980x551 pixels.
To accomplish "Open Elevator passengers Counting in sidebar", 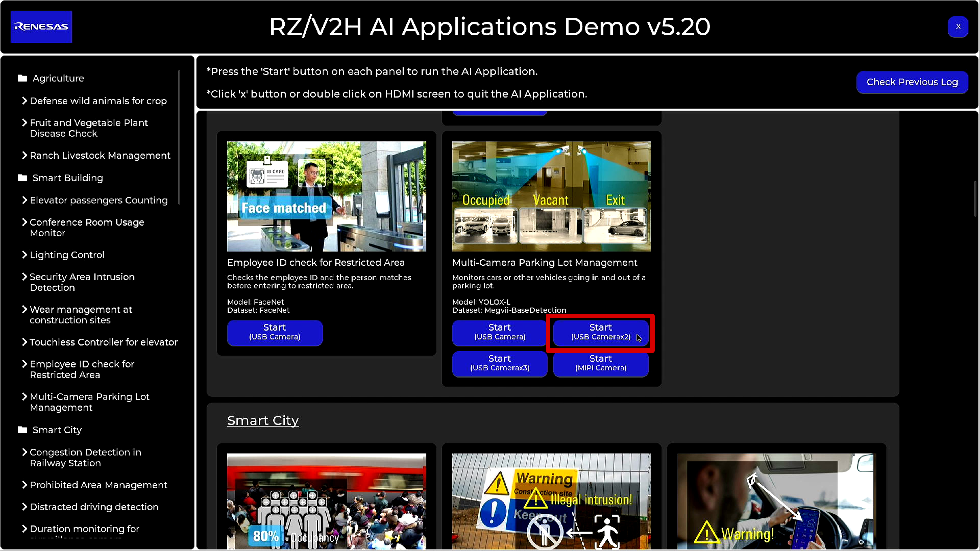I will pyautogui.click(x=98, y=200).
